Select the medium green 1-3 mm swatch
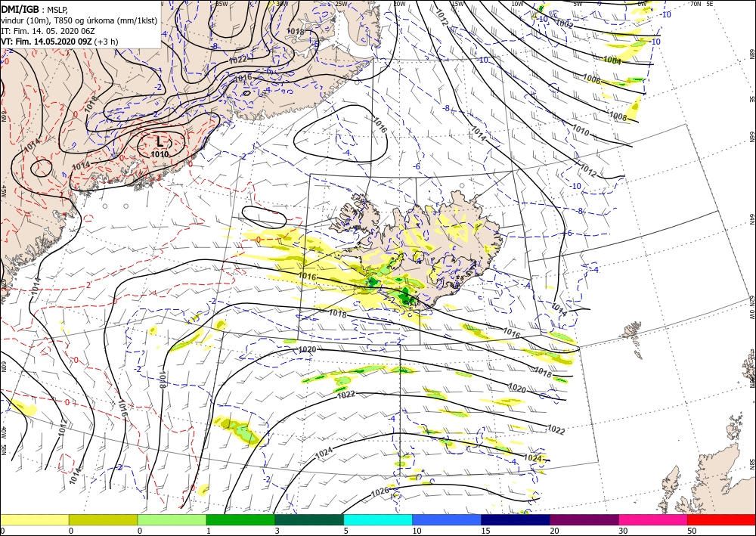The width and height of the screenshot is (756, 536). click(x=240, y=519)
